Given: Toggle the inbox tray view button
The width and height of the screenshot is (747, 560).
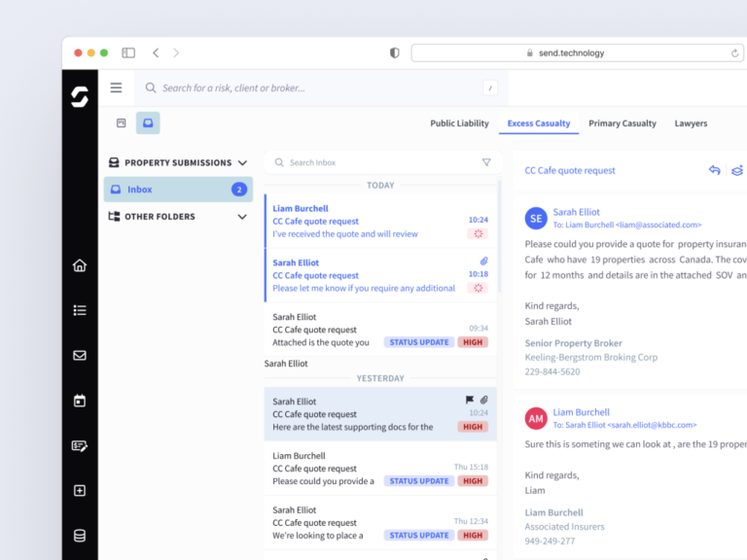Looking at the screenshot, I should click(148, 123).
